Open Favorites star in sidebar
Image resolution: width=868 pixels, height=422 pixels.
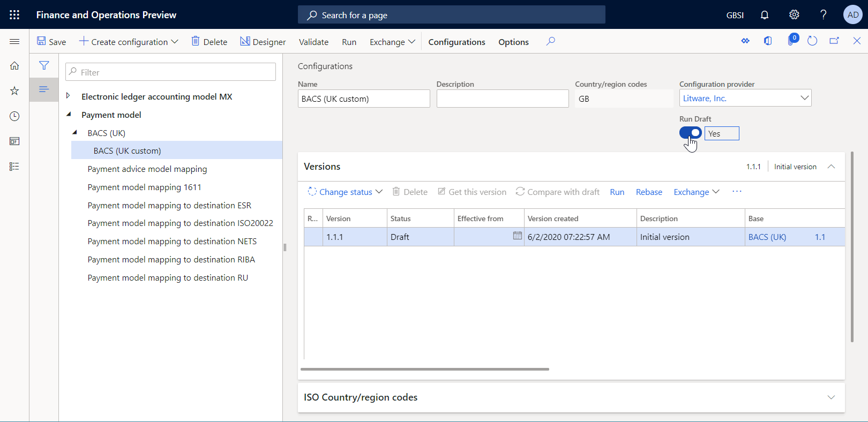tap(14, 91)
